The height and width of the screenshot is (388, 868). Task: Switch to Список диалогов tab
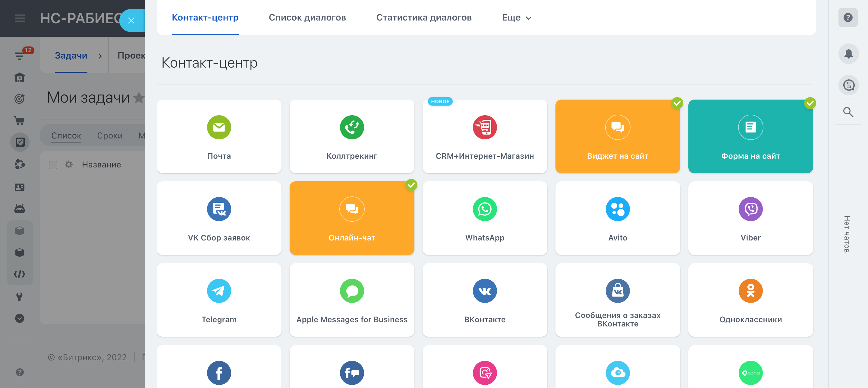pyautogui.click(x=307, y=17)
